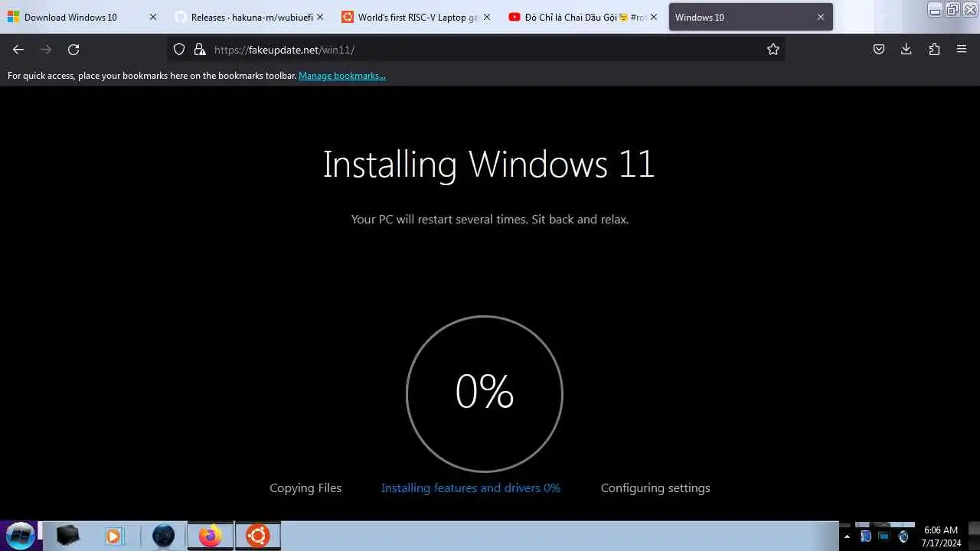Viewport: 980px width, 551px height.
Task: Open the dark globe taskbar icon
Action: click(163, 535)
